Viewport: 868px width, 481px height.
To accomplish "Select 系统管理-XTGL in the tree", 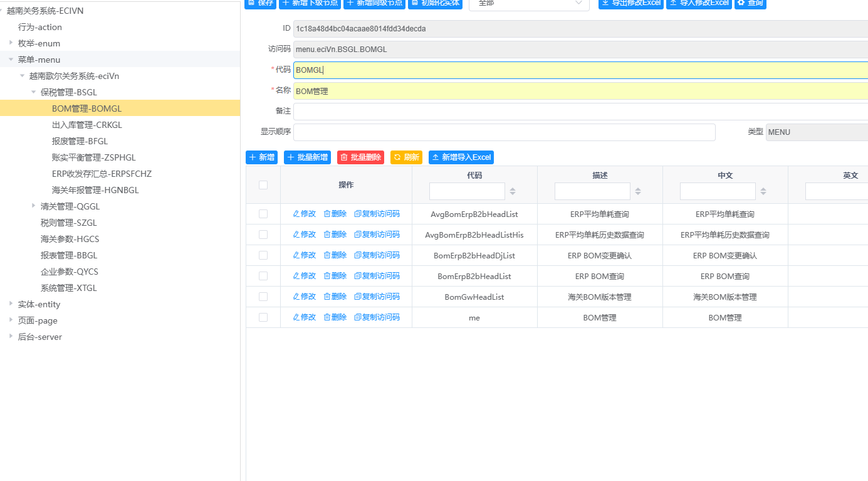I will [x=69, y=288].
